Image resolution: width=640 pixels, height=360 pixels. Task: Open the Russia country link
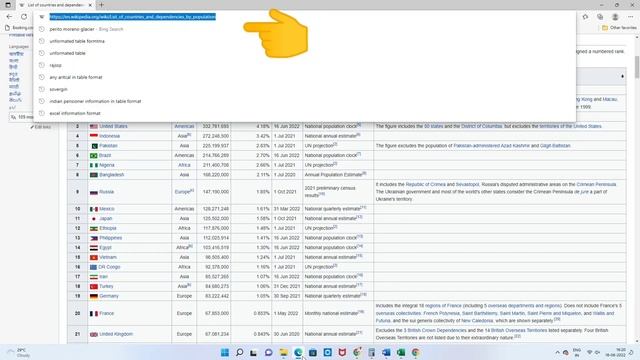[106, 192]
